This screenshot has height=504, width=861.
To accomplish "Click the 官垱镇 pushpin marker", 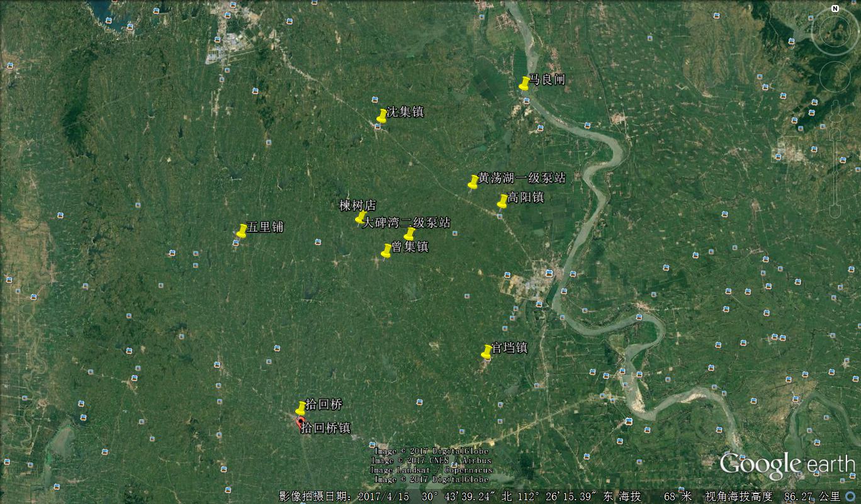I will click(x=487, y=352).
